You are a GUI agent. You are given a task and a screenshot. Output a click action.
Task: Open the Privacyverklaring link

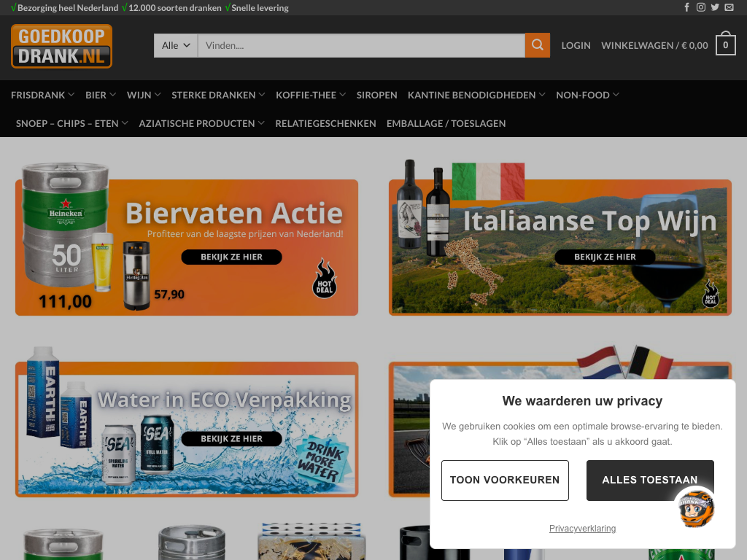coord(582,529)
